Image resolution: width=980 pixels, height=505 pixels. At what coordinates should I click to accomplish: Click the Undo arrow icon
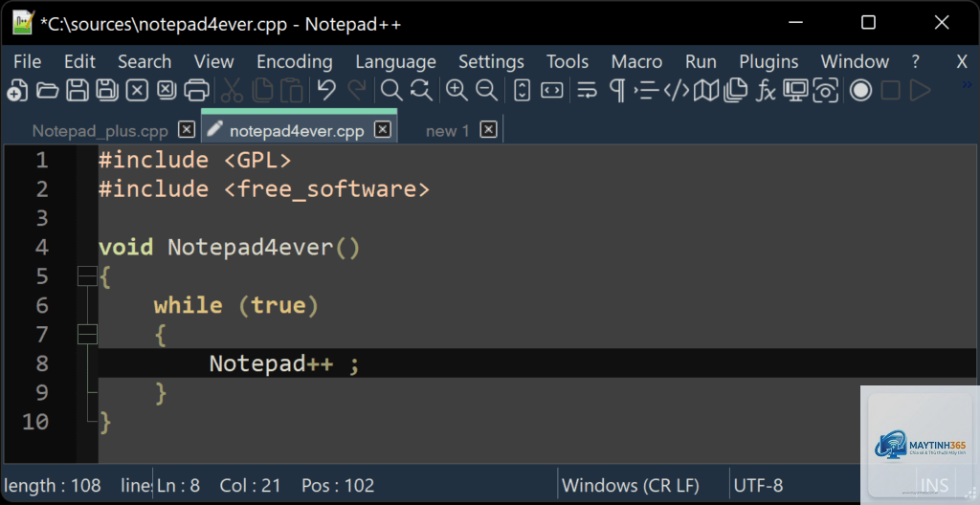326,91
